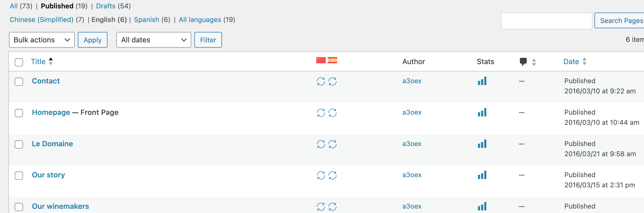
Task: Open the Spanish translation sync for Homepage
Action: [332, 113]
